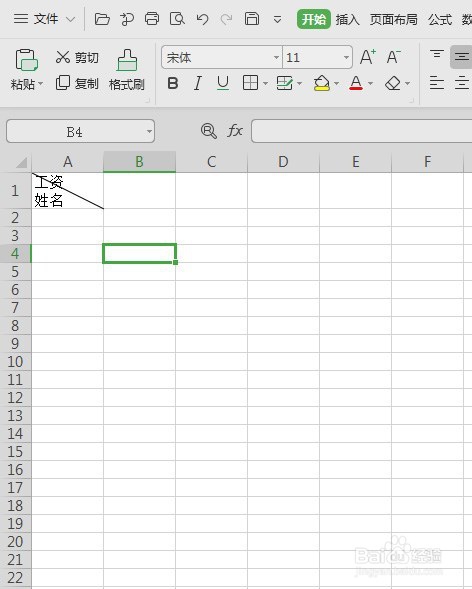Expand the 文件 menu chevron

[x=70, y=19]
